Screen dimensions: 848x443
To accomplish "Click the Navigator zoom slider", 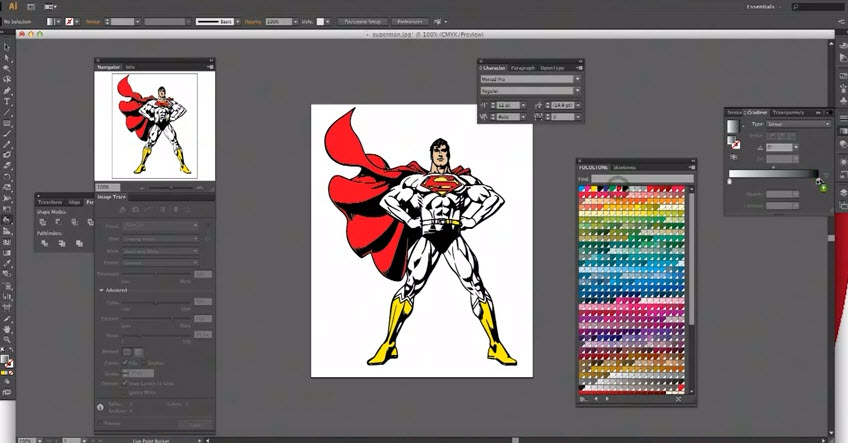I will pos(171,187).
